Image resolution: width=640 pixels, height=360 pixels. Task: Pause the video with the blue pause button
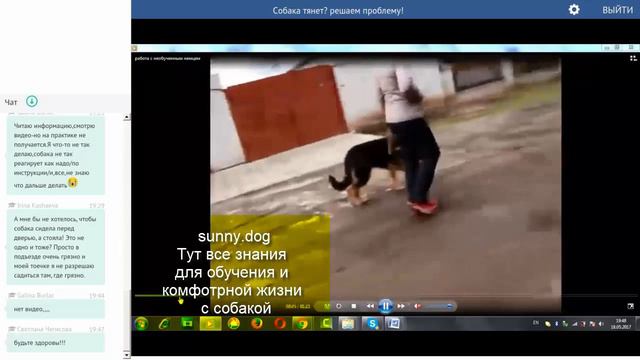pyautogui.click(x=386, y=306)
